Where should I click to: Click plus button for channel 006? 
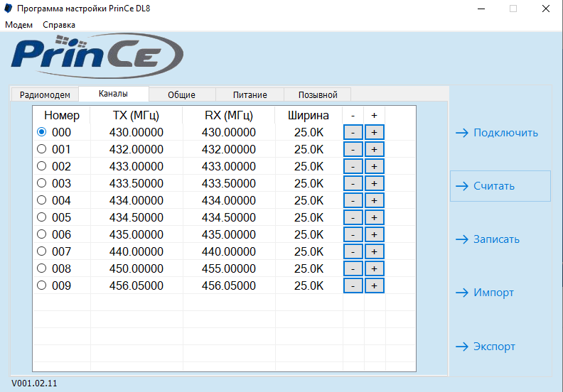[x=374, y=234]
